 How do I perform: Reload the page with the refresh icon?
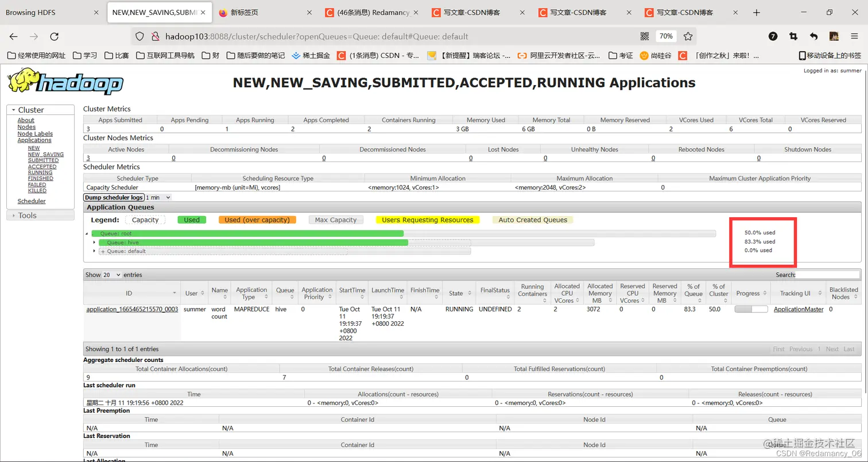coord(55,36)
